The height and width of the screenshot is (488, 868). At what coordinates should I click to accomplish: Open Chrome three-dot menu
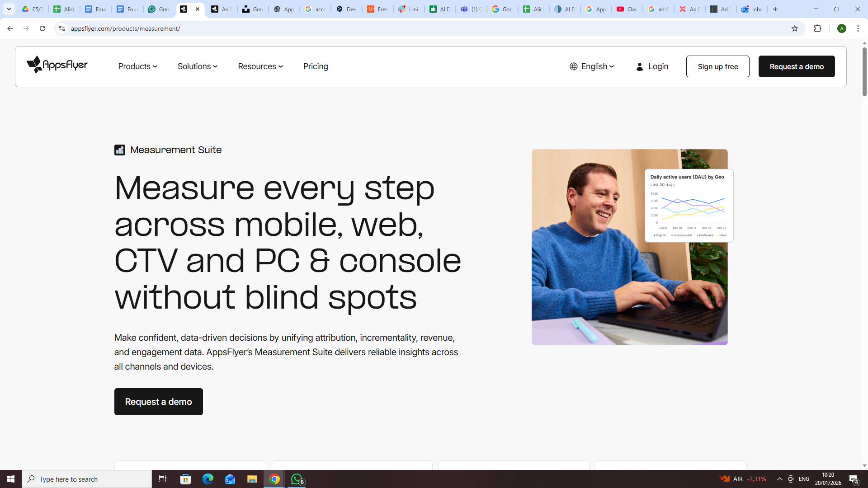858,28
